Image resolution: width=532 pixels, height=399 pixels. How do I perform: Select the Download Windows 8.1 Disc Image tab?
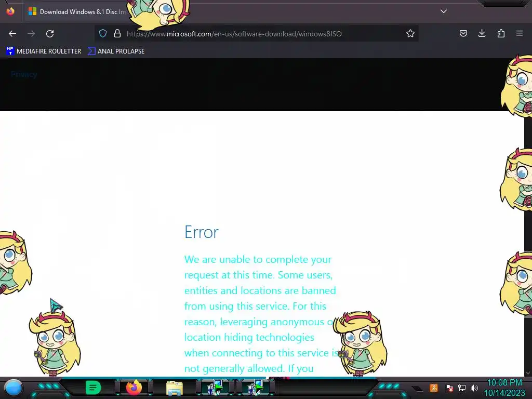(76, 11)
